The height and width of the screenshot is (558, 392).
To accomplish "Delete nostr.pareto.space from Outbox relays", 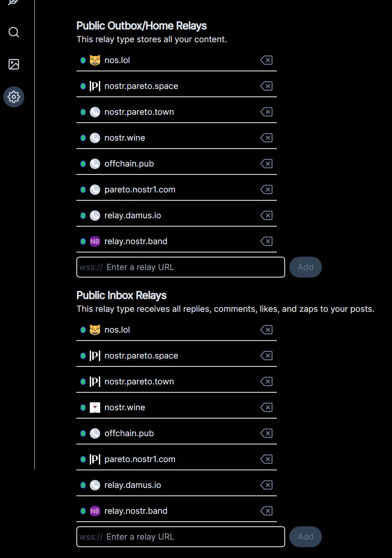I will click(266, 86).
